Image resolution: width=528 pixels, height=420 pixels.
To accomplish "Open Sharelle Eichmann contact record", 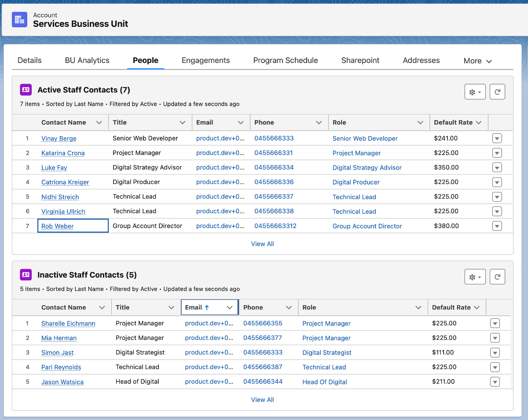I will click(68, 324).
